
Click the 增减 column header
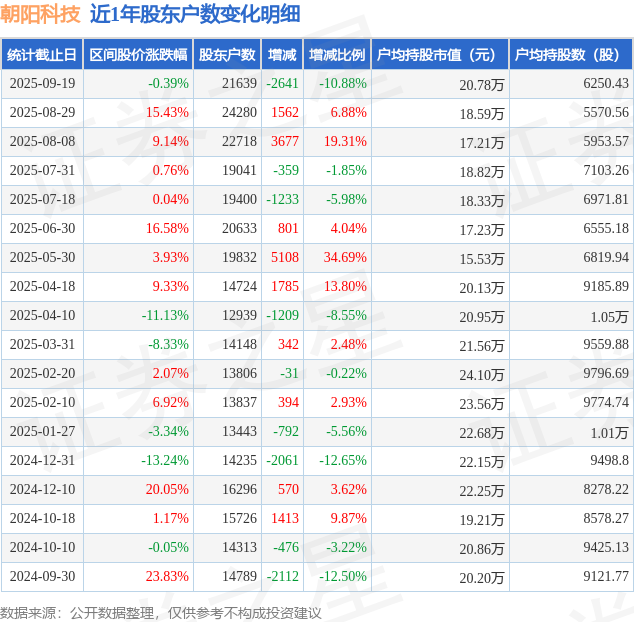[x=282, y=55]
